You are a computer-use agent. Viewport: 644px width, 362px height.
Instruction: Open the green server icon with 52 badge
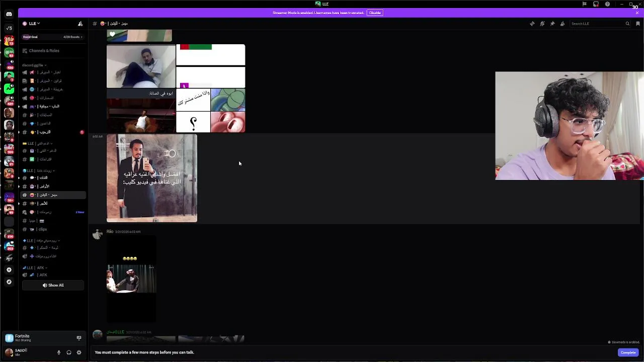pos(9,52)
